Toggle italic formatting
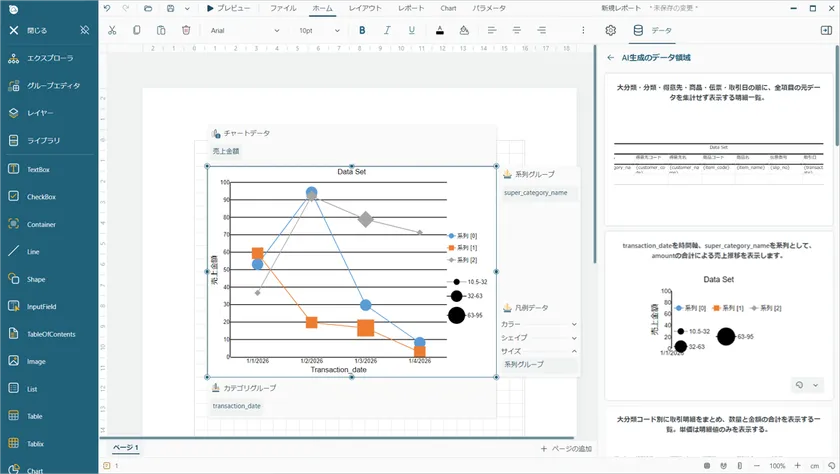The image size is (840, 474). pyautogui.click(x=387, y=31)
